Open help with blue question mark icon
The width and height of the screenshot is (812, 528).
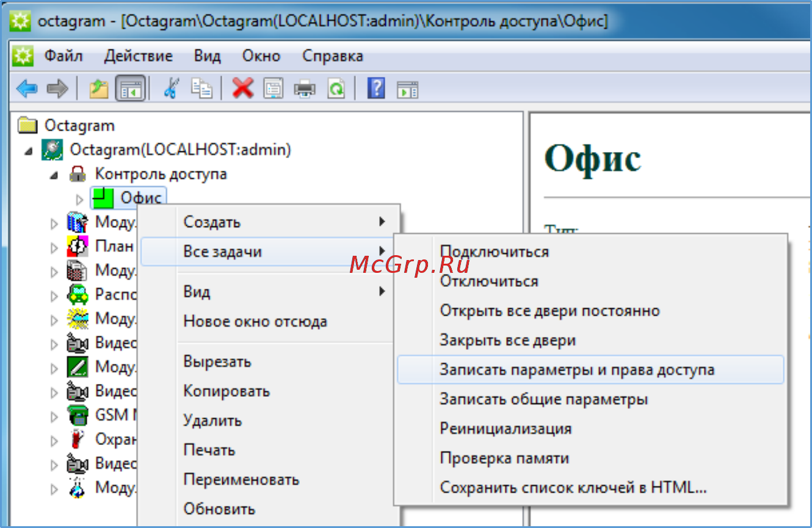coord(376,89)
